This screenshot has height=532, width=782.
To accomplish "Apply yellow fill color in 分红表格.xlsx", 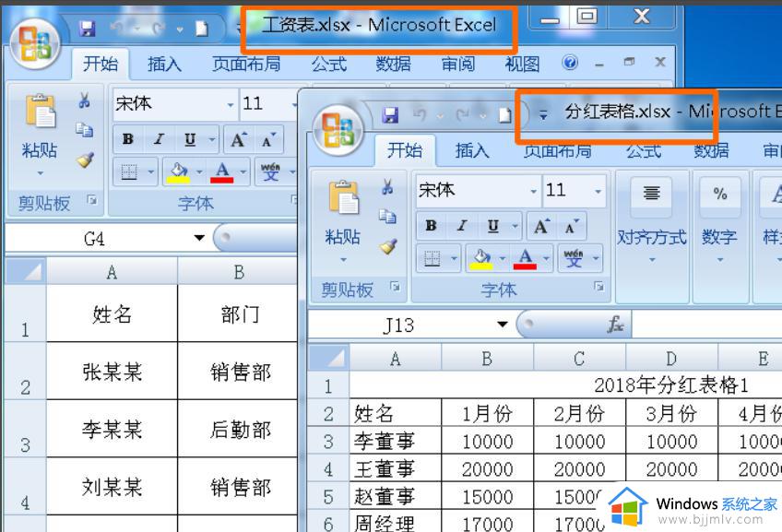I will (x=480, y=258).
